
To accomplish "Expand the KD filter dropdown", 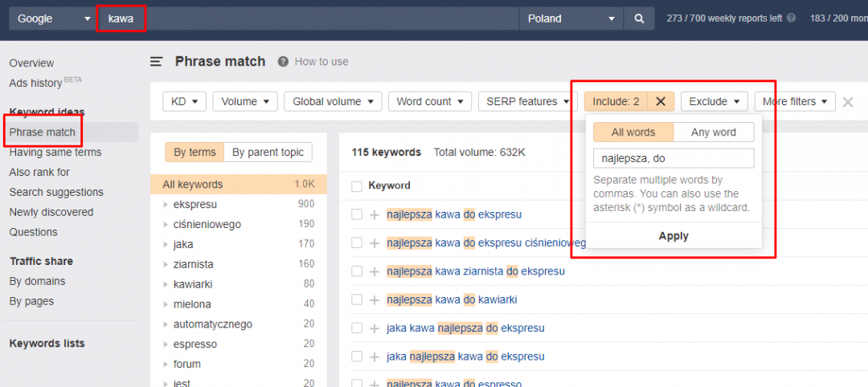I will pyautogui.click(x=184, y=101).
